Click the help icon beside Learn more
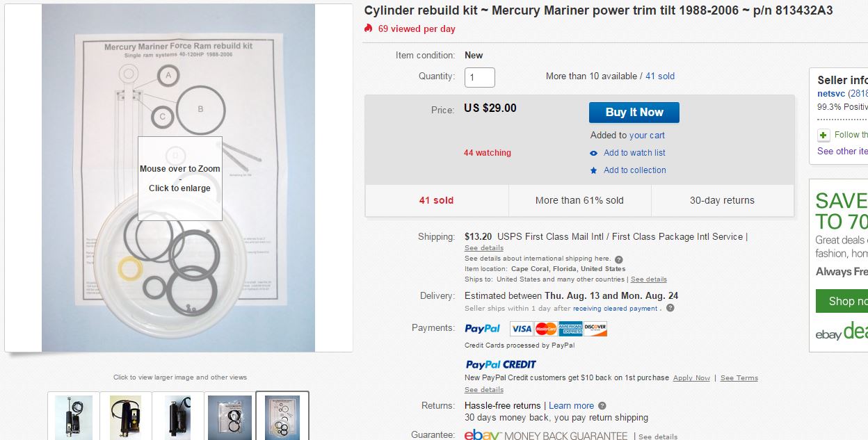This screenshot has height=440, width=868. point(602,406)
